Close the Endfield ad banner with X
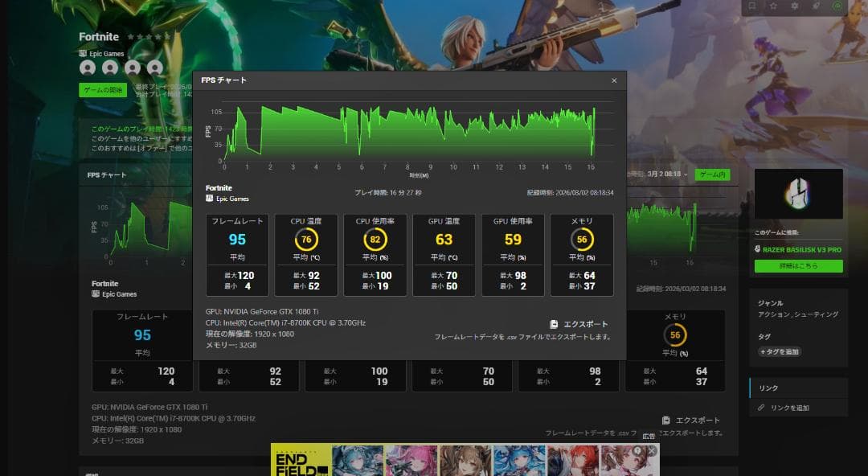Screen dimensions: 868x476 pyautogui.click(x=652, y=452)
